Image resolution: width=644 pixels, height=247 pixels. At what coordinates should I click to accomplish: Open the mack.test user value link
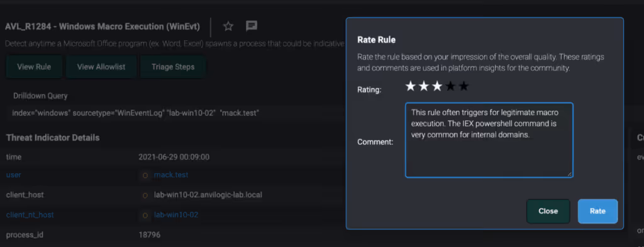pos(171,175)
